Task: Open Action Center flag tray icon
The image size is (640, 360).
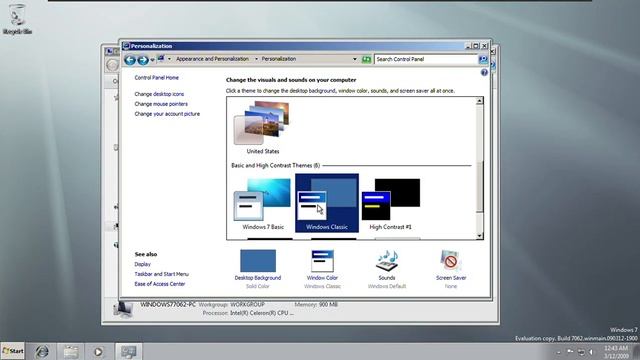Action: point(570,352)
